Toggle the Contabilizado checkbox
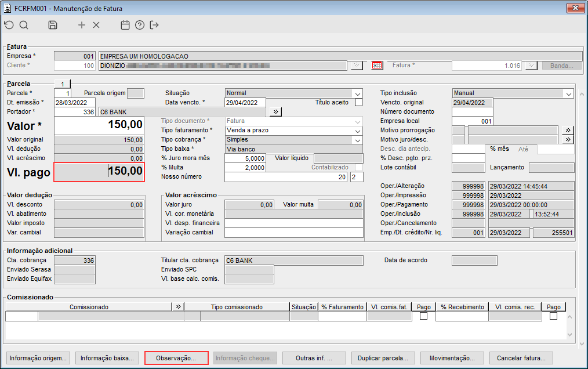The width and height of the screenshot is (588, 369). (358, 168)
